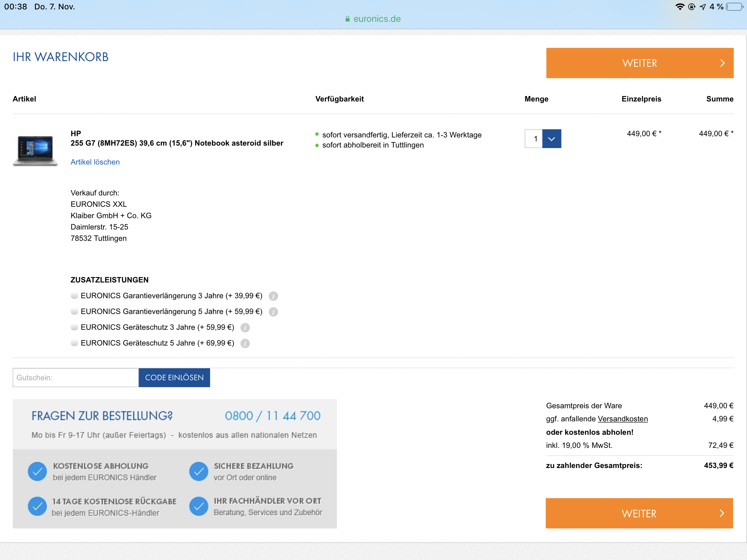This screenshot has height=560, width=747.
Task: Click info icon for Geräteschutz 5 Jahre
Action: click(245, 343)
